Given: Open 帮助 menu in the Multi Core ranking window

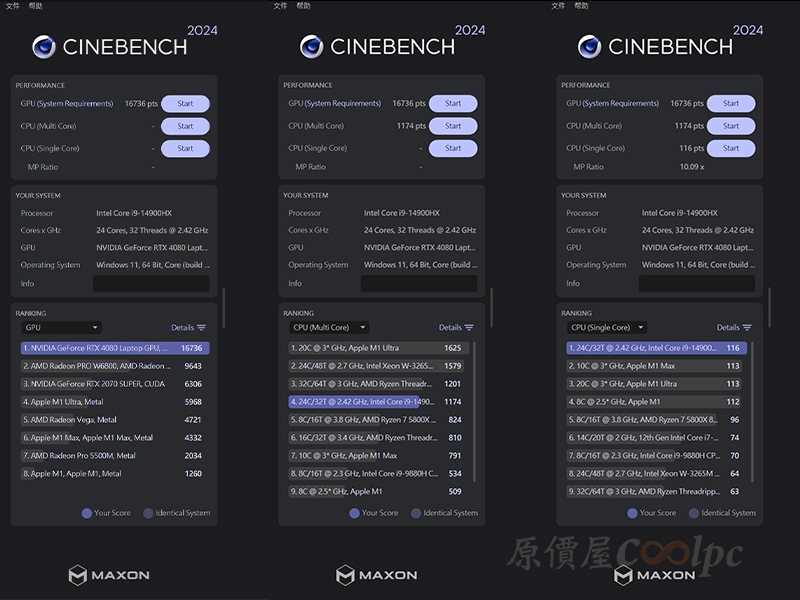Looking at the screenshot, I should (x=304, y=6).
